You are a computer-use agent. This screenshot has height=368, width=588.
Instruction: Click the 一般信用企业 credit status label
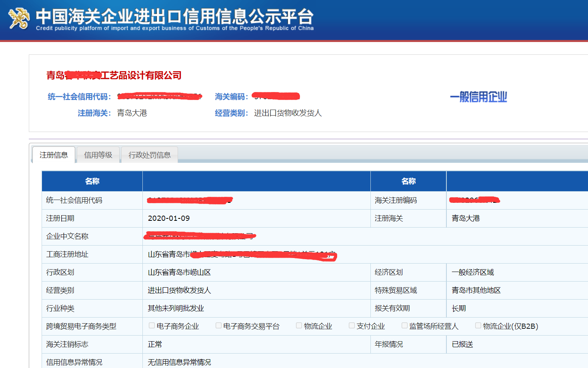click(x=478, y=97)
